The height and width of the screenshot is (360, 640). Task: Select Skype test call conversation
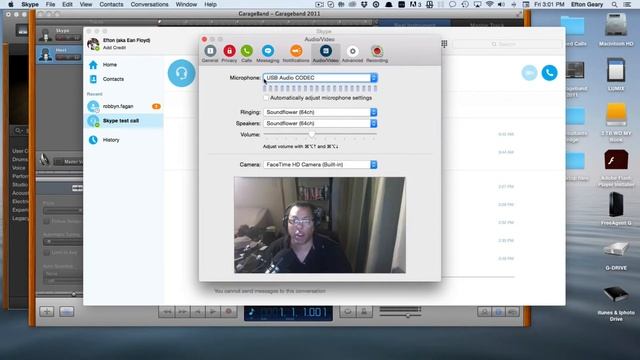click(123, 121)
